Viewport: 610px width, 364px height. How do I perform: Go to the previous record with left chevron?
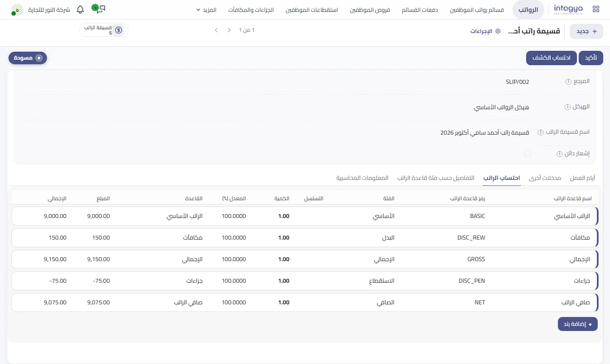pos(216,30)
